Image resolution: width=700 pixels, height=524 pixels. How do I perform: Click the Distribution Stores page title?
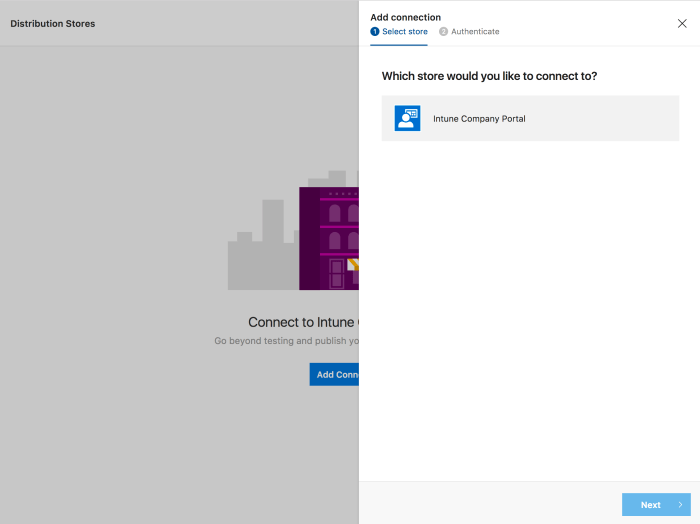coord(53,23)
